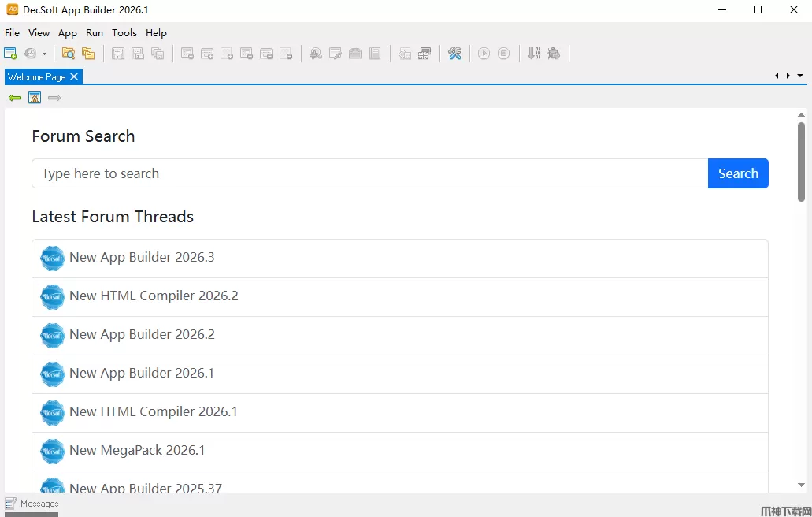Viewport: 812px width, 517px height.
Task: Click the blue Search button
Action: (738, 173)
